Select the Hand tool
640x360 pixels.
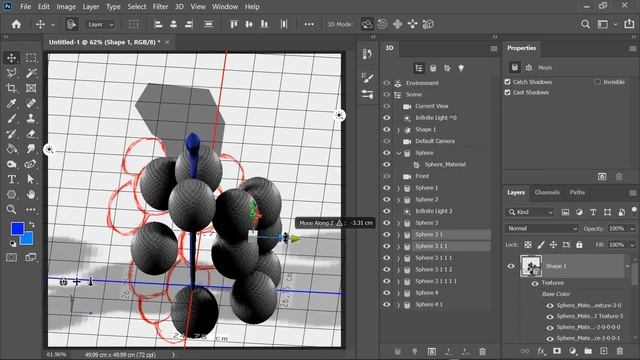tap(31, 194)
